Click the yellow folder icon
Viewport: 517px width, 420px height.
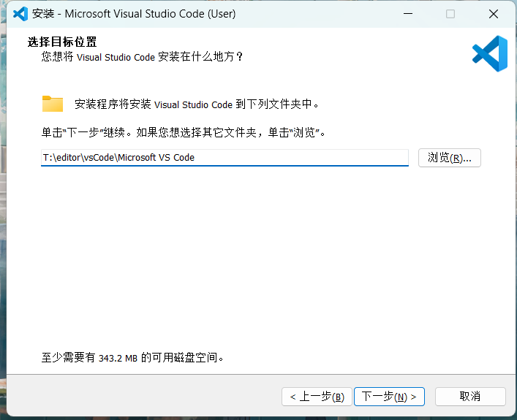coord(53,104)
